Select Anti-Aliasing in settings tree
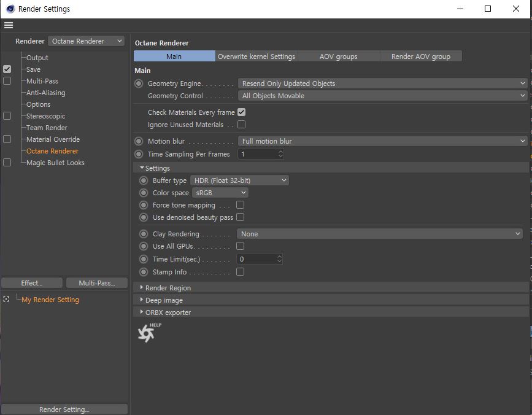 [x=46, y=93]
